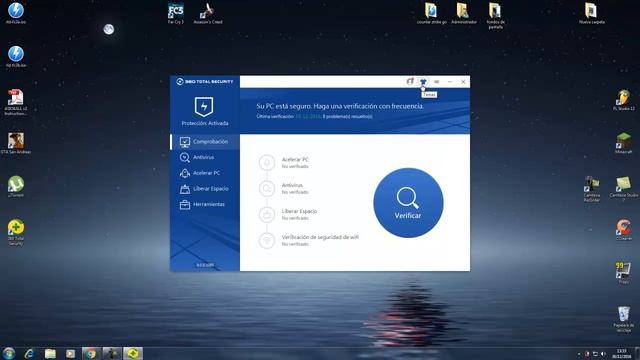640x360 pixels.
Task: Select the Camtasia Studio 7 shortcut
Action: pyautogui.click(x=624, y=189)
